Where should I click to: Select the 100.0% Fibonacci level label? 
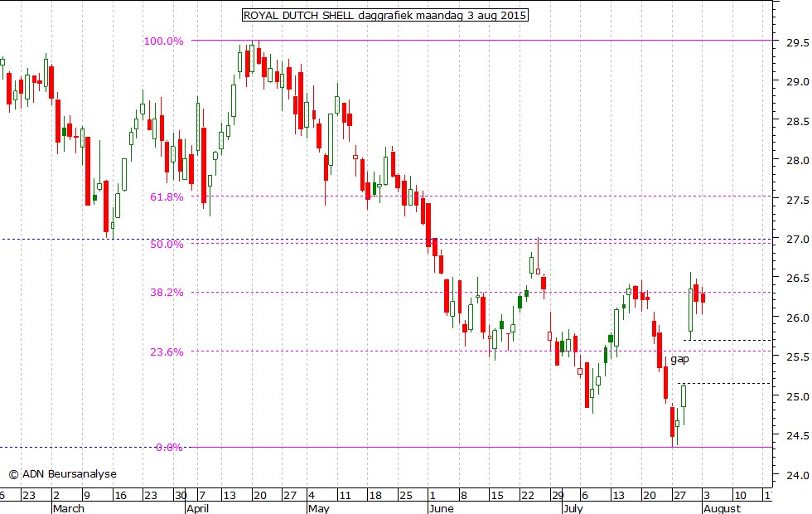[x=163, y=41]
